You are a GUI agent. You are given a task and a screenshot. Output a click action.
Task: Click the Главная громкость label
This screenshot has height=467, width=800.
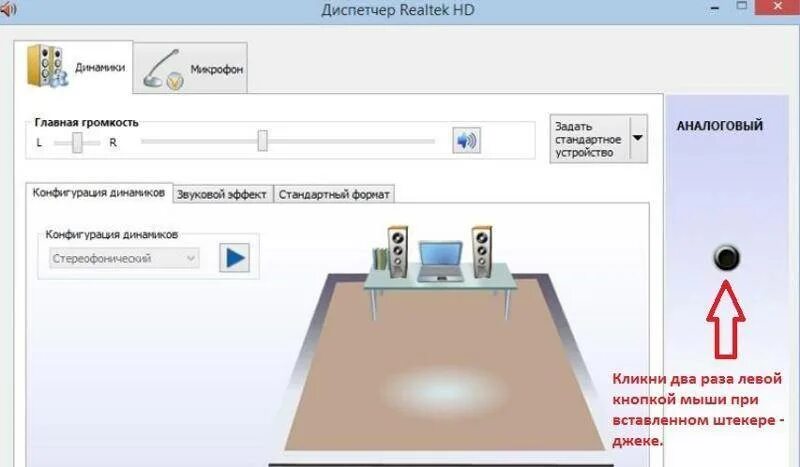86,122
